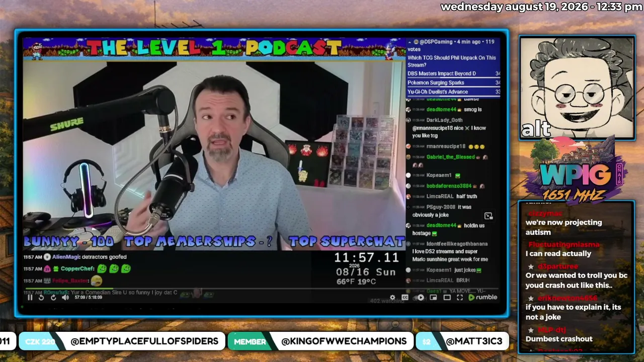Viewport: 644px width, 362px height.
Task: Click the MEMBER badge in the ticker
Action: (250, 341)
